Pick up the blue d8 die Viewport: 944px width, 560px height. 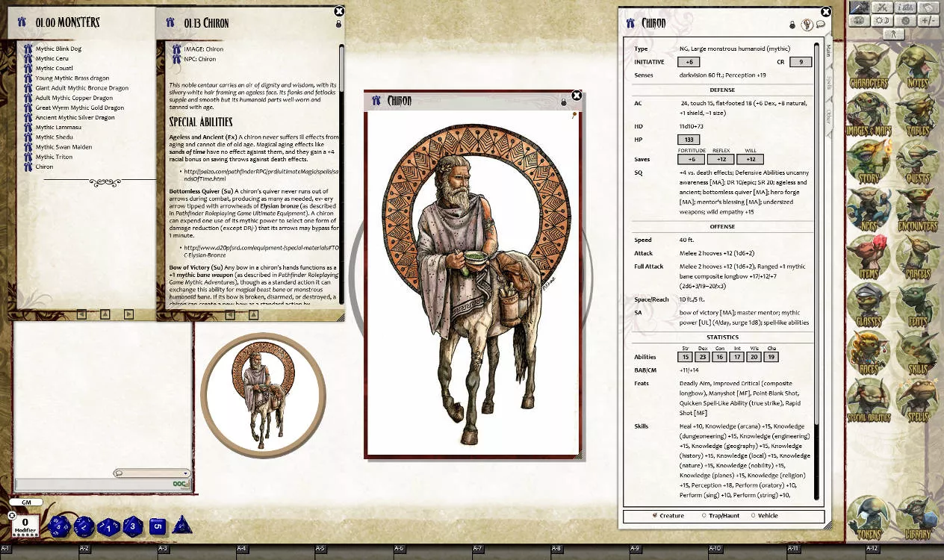(133, 526)
